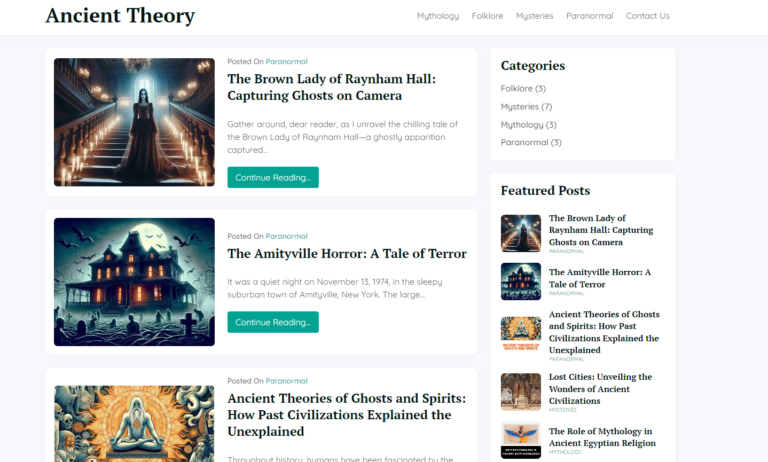Open the Amityville haunted house main image
Image resolution: width=768 pixels, height=462 pixels.
[134, 282]
